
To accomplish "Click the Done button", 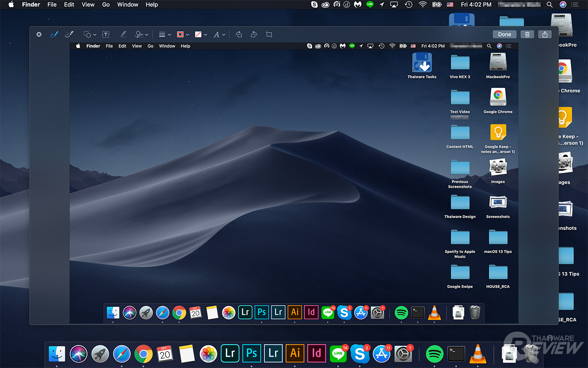I will pyautogui.click(x=504, y=34).
